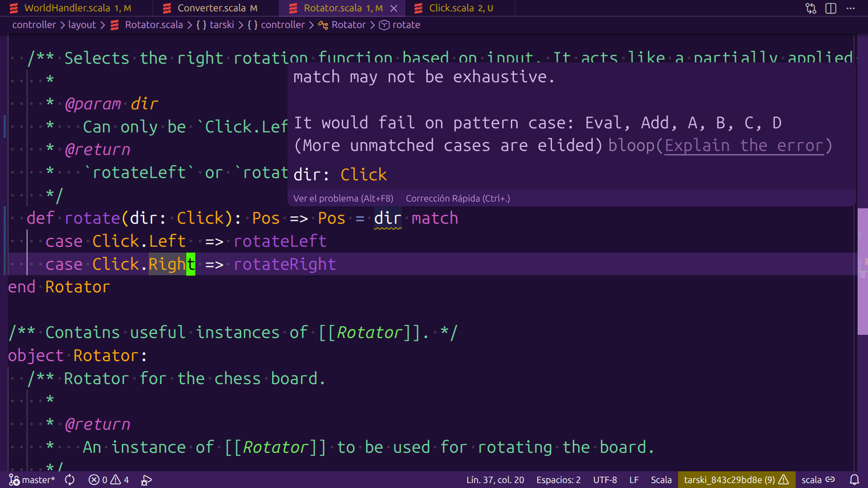Screen dimensions: 868x488
Task: Open the Scala language mode selector
Action: click(x=661, y=480)
